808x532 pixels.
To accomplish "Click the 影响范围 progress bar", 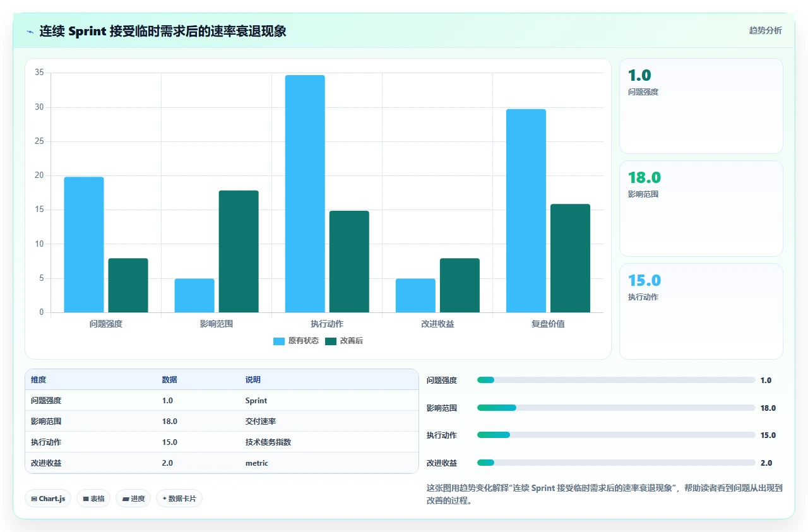I will click(x=616, y=408).
